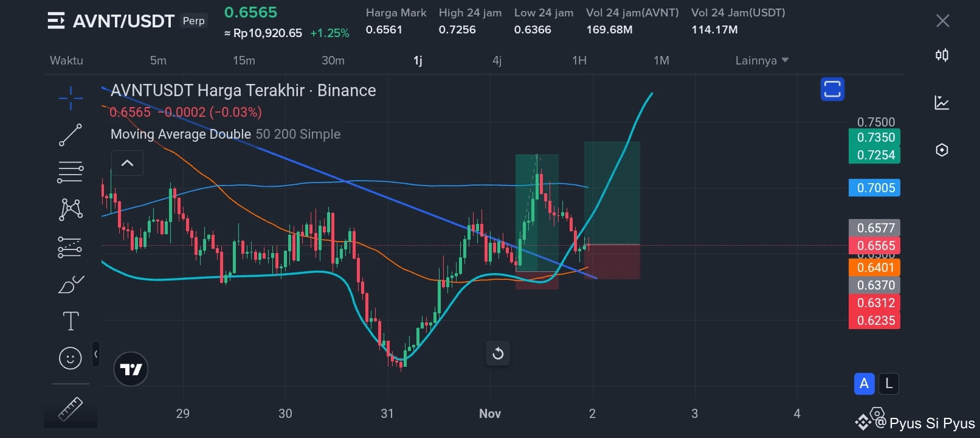This screenshot has height=438, width=980.
Task: Choose the XABCD pattern tool
Action: pos(71,209)
